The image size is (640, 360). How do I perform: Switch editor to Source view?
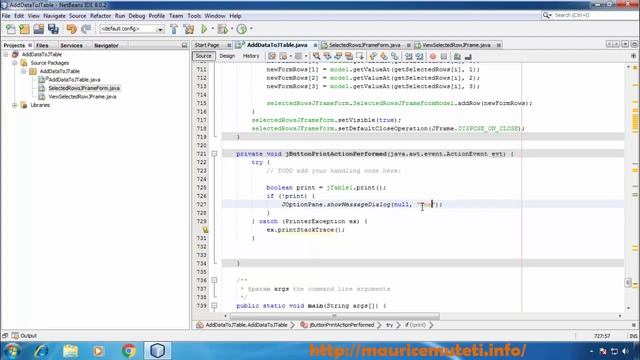(x=204, y=56)
